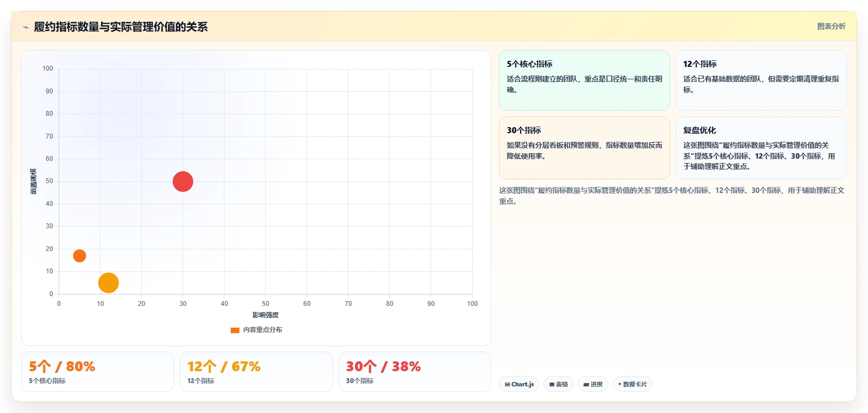The image size is (868, 413).
Task: Open the 复盘优化 info card
Action: tap(761, 148)
